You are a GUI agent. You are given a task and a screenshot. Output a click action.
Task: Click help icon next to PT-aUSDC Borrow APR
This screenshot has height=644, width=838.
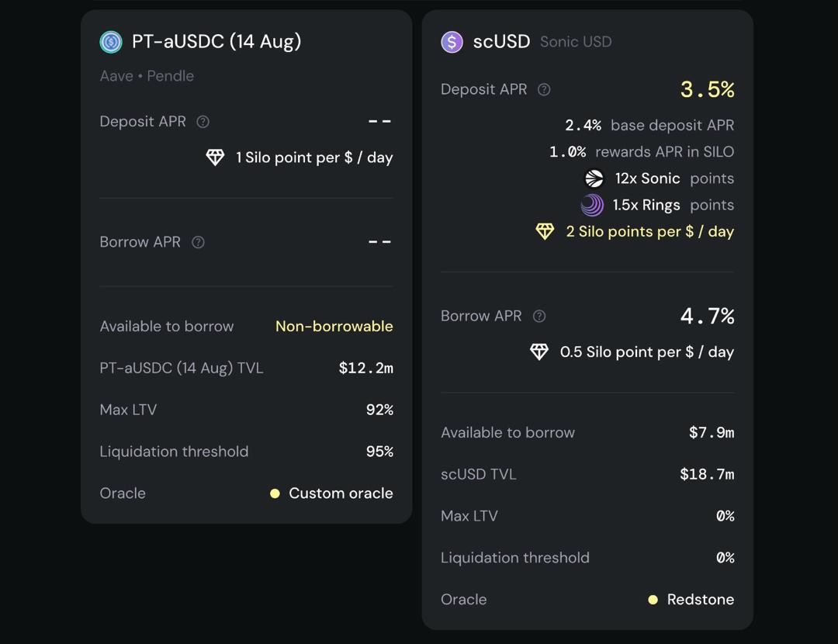click(x=199, y=242)
